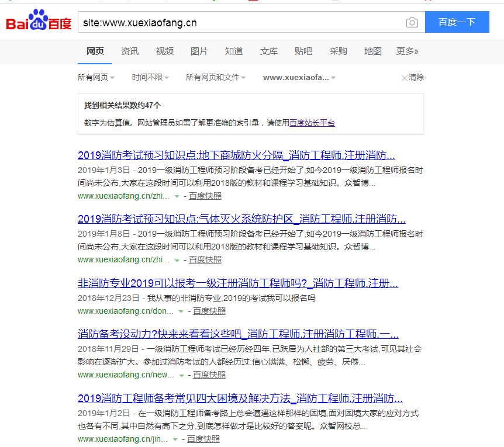Click URL of 地下商城防火分隔 result

[123, 196]
